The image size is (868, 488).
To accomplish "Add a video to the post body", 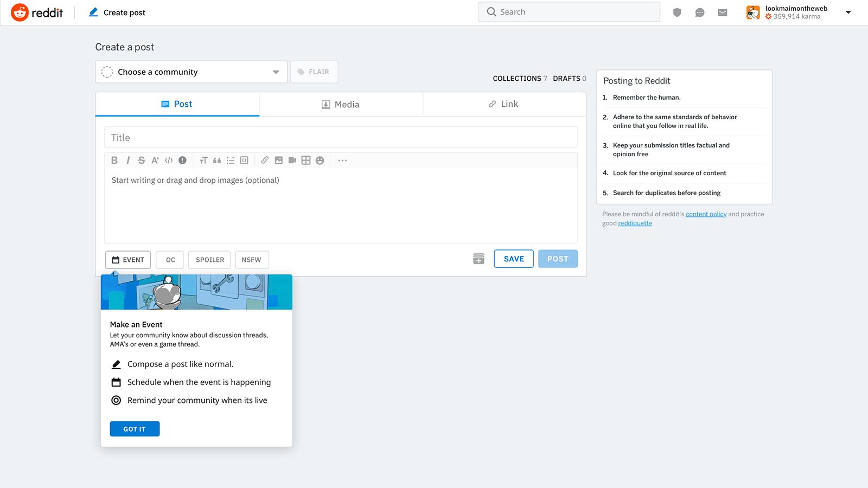I will (292, 160).
